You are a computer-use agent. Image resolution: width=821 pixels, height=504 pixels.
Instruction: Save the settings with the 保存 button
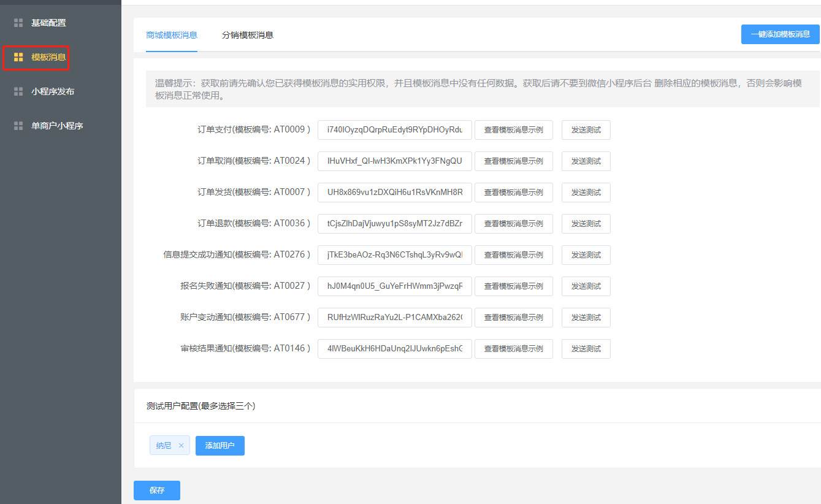coord(157,491)
